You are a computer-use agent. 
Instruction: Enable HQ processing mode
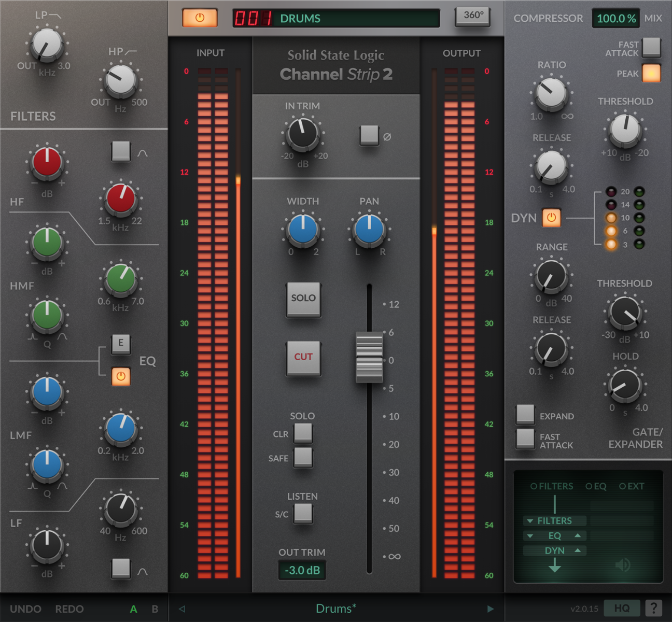click(x=622, y=609)
